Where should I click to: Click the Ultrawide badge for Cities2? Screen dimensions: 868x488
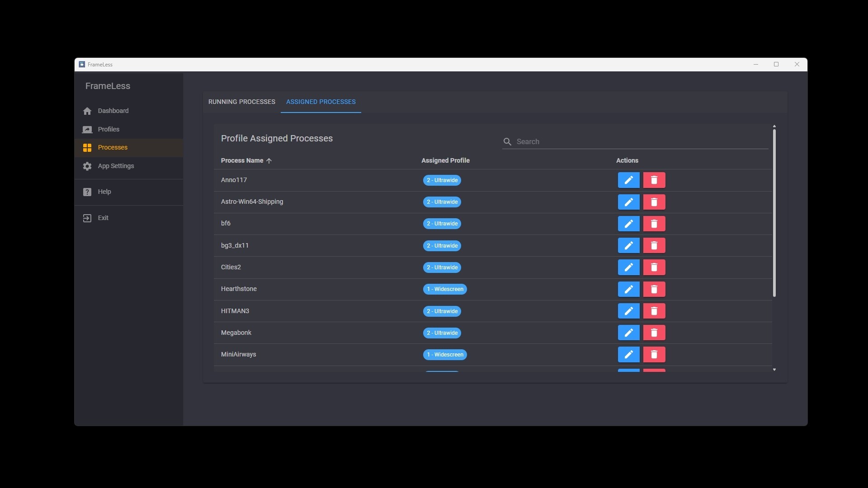[x=442, y=267]
